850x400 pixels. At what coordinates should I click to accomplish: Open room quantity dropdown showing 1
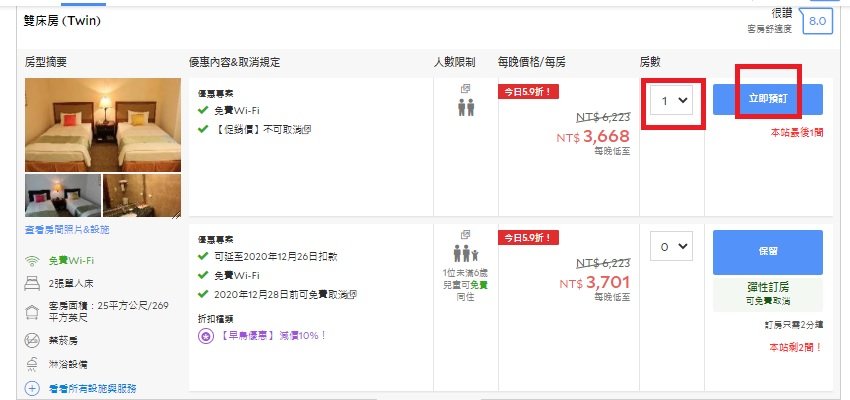tap(672, 100)
